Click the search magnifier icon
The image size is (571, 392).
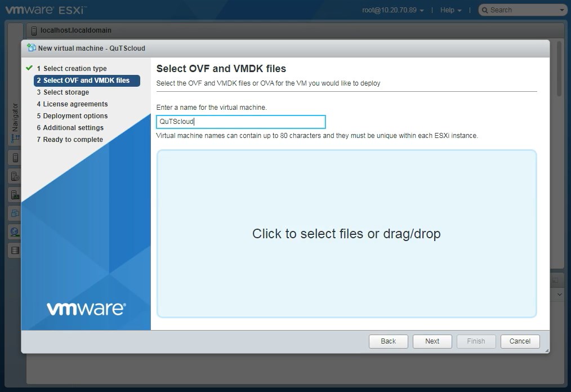click(x=485, y=10)
